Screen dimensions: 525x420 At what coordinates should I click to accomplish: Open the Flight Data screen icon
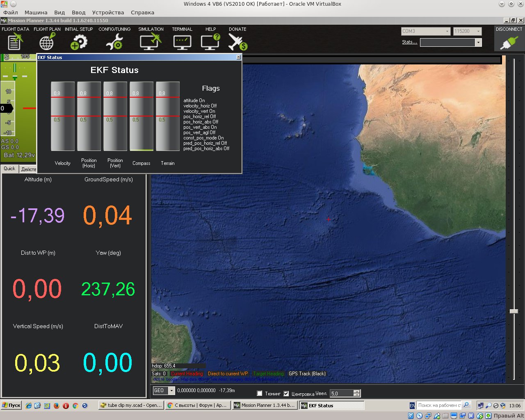(x=15, y=41)
